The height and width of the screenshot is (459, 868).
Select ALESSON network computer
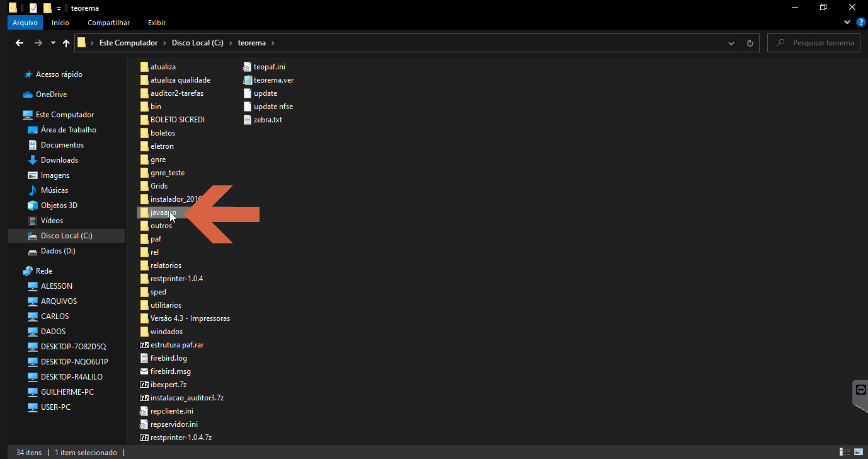coord(56,286)
